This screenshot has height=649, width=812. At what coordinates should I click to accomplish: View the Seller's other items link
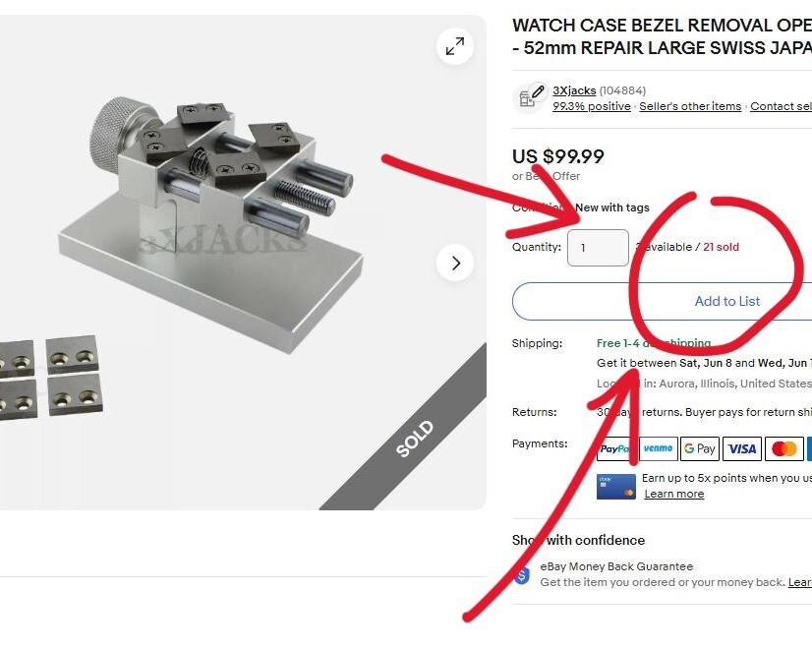click(690, 106)
